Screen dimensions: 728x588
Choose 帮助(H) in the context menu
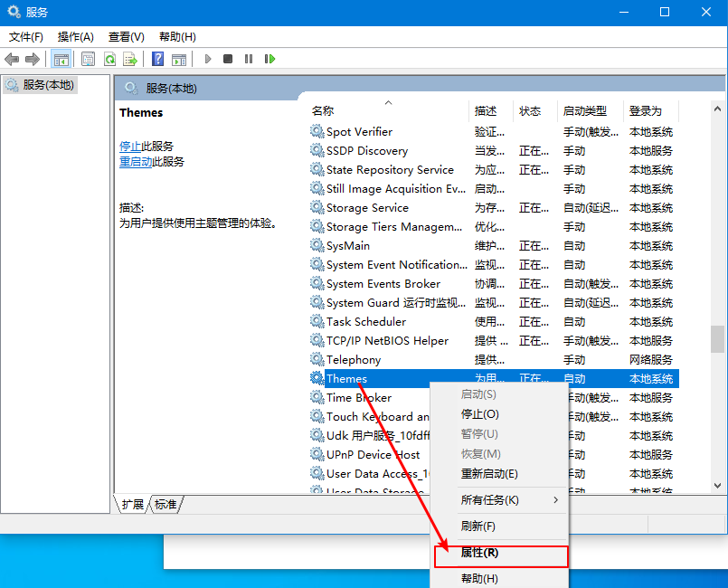(x=499, y=579)
